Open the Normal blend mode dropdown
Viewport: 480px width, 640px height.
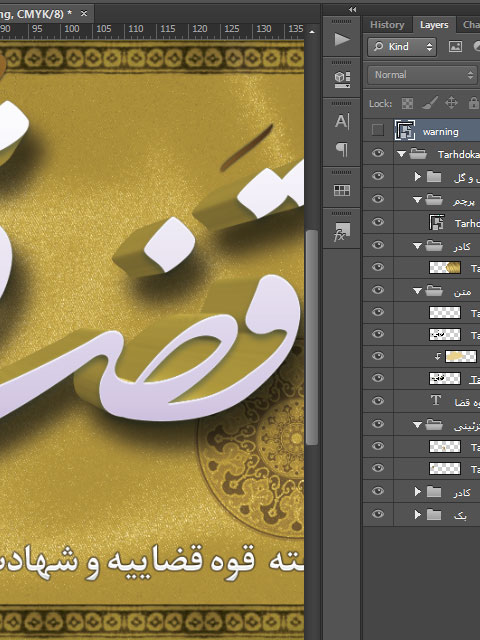pyautogui.click(x=423, y=75)
